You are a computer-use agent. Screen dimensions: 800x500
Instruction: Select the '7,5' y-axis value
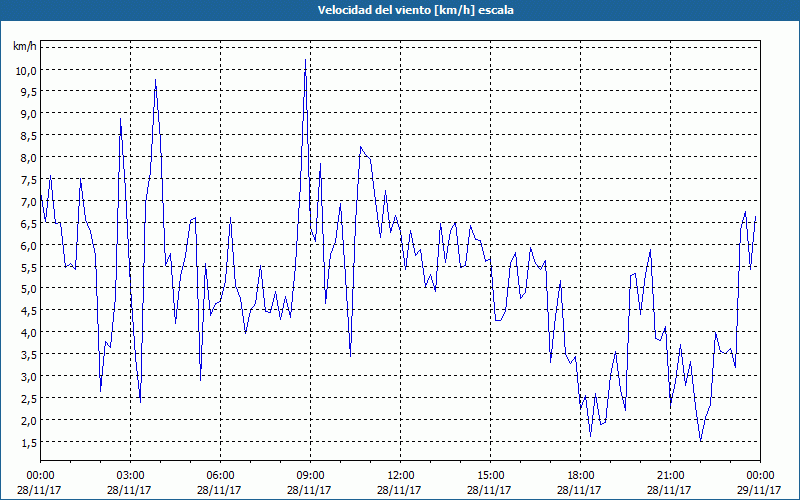click(28, 180)
